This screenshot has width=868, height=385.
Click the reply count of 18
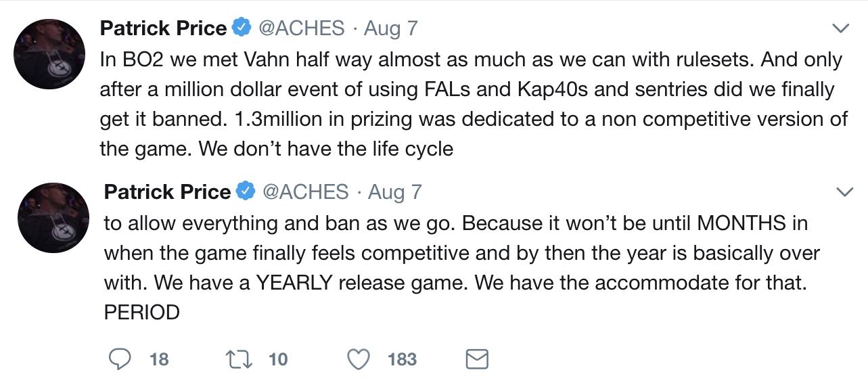point(159,359)
